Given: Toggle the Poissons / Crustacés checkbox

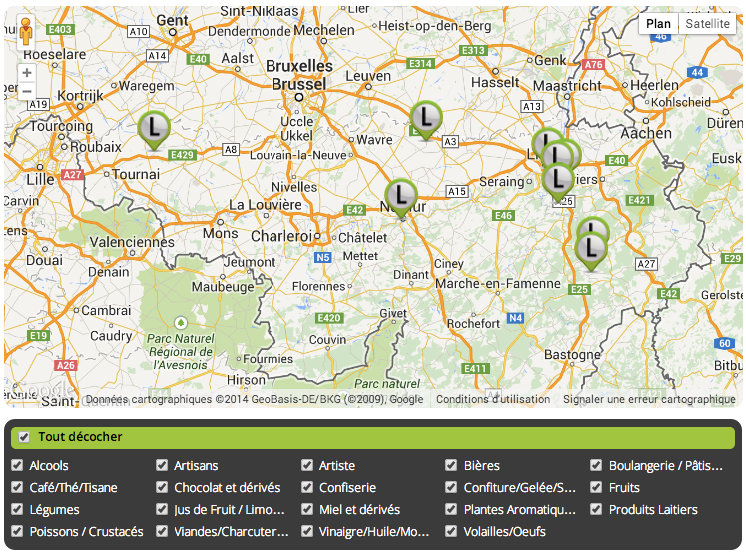Looking at the screenshot, I should tap(17, 531).
